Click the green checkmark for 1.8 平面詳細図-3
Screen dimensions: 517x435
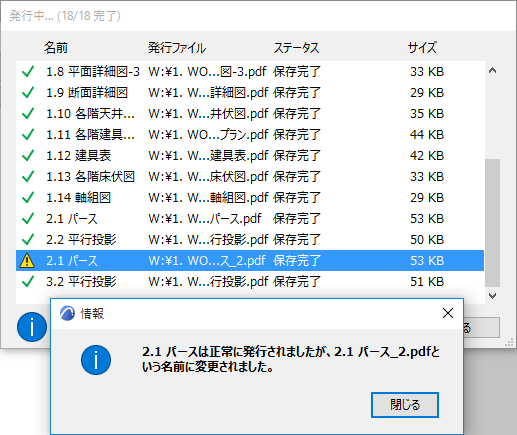point(28,71)
